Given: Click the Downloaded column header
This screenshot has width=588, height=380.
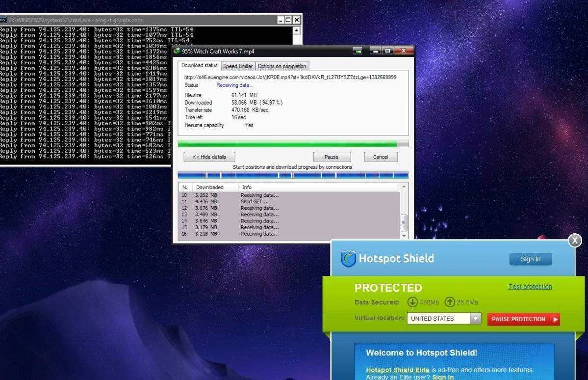Looking at the screenshot, I should [x=215, y=187].
